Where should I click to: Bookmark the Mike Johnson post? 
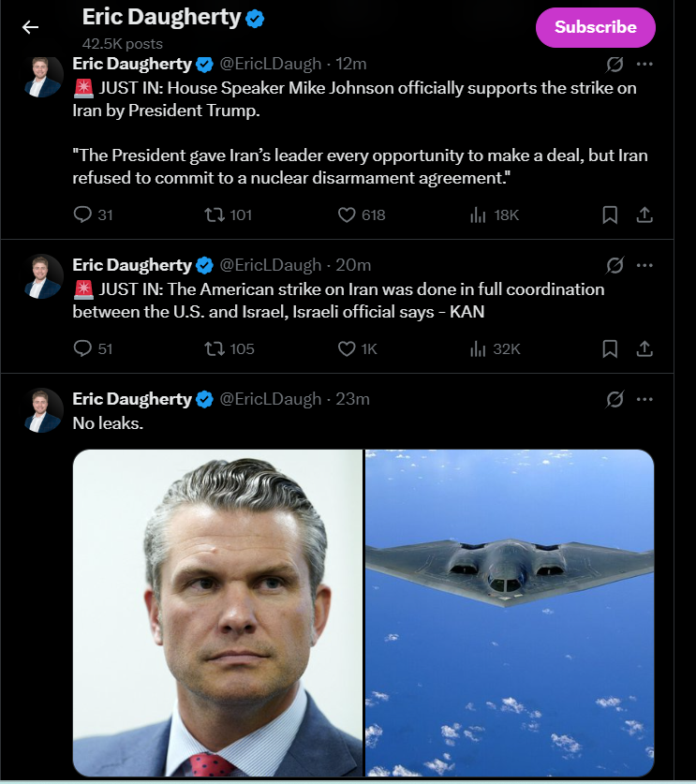[x=610, y=214]
